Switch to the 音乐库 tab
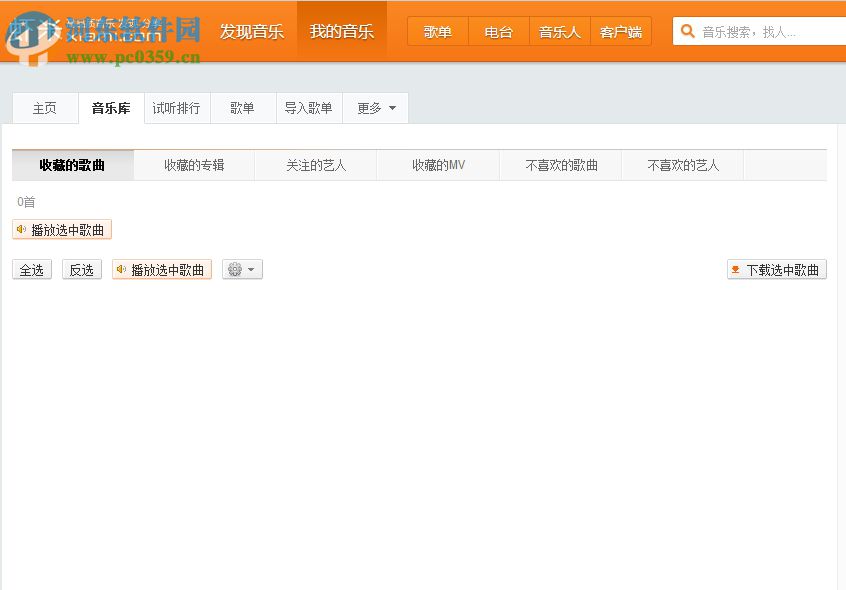 (110, 107)
